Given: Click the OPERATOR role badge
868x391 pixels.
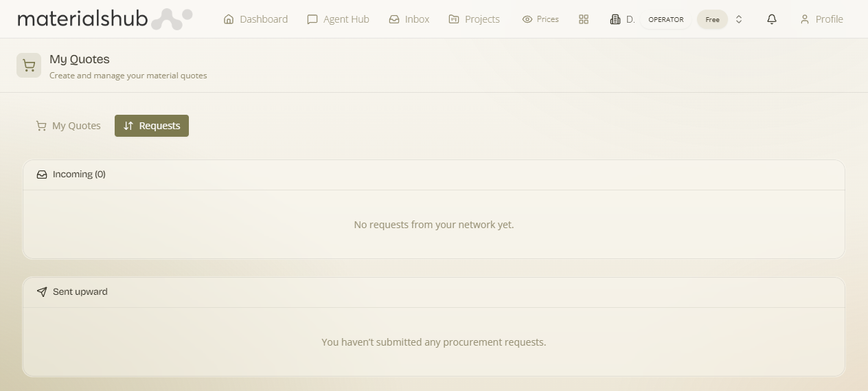Looking at the screenshot, I should click(666, 19).
